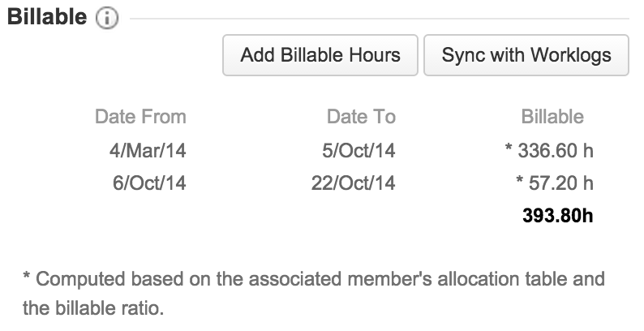Select the 4/Mar/14 start date

coord(150,150)
